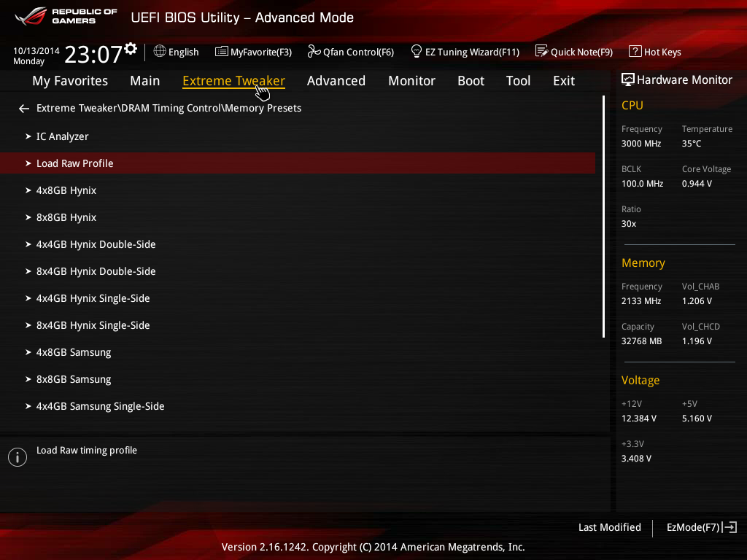
Task: Click the 23:07 clock display
Action: [x=93, y=54]
